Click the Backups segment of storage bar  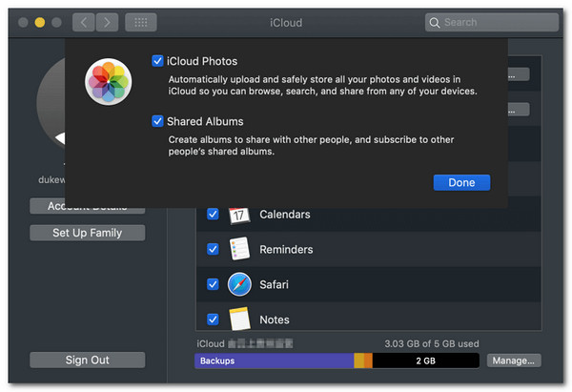tap(274, 361)
